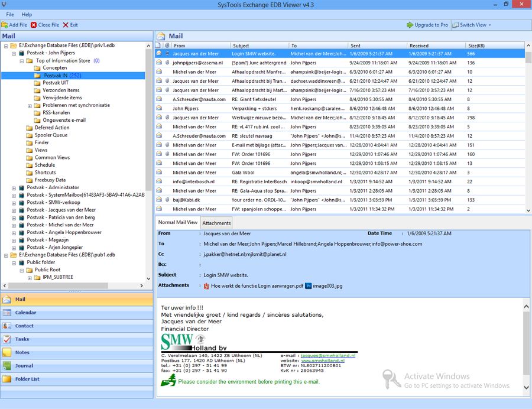Select the 'RE: sleutel navraag' email
Screen dimensions: 532x409
pos(340,136)
